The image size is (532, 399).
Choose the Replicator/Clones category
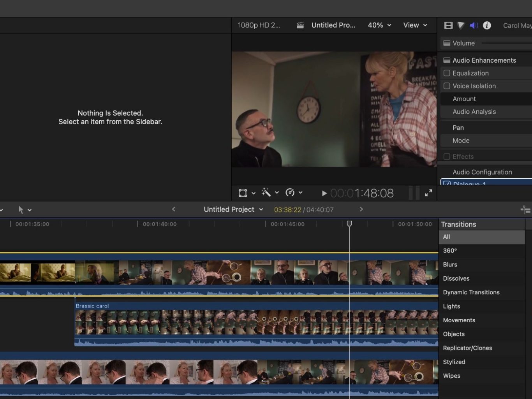coord(482,348)
